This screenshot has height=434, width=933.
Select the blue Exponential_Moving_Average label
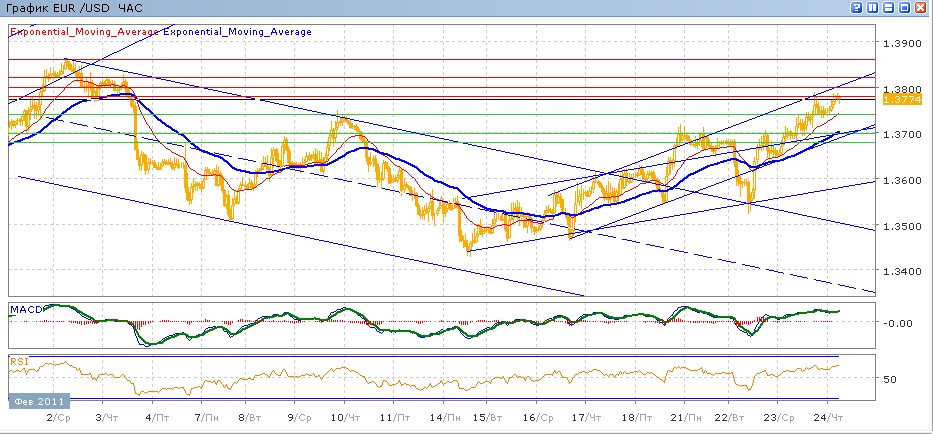pyautogui.click(x=237, y=32)
